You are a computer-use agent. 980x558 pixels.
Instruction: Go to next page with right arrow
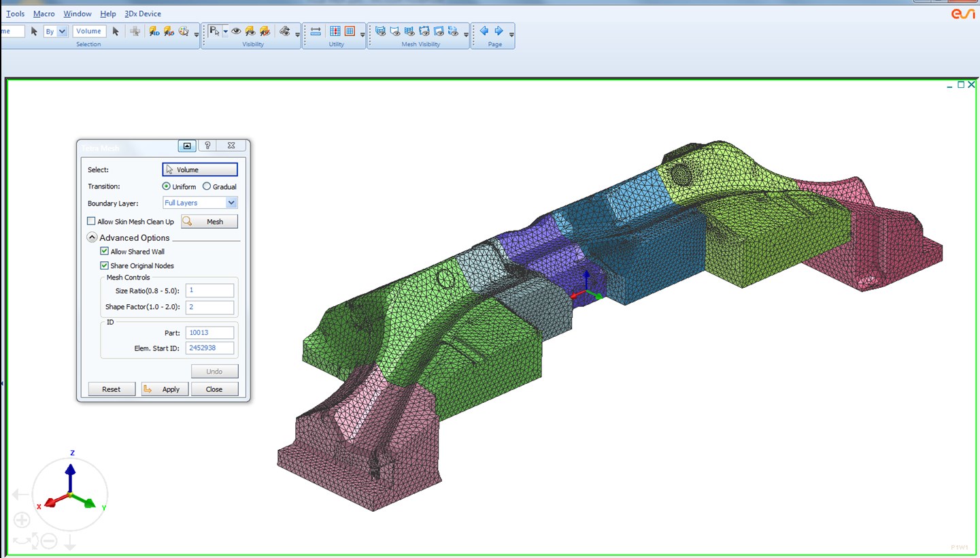(x=499, y=31)
